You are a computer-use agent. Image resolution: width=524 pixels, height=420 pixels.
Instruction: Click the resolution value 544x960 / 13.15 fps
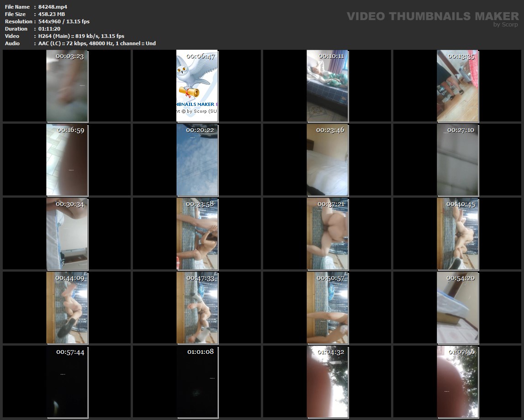point(64,21)
